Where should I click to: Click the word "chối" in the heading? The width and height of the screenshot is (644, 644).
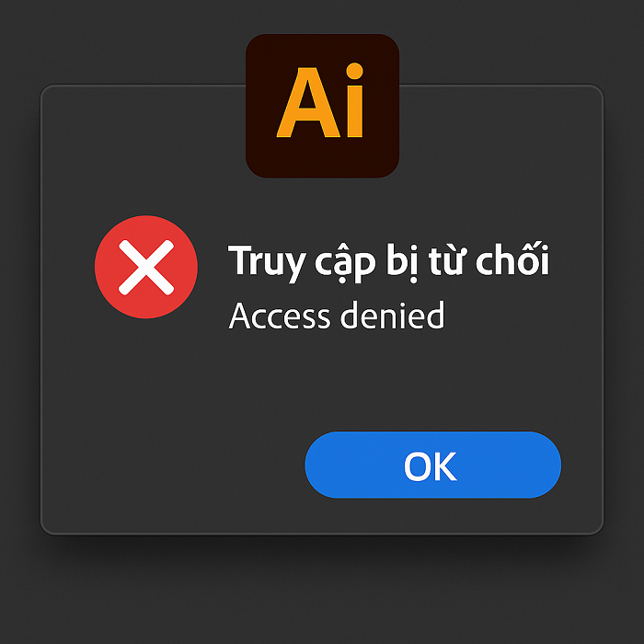pyautogui.click(x=512, y=259)
